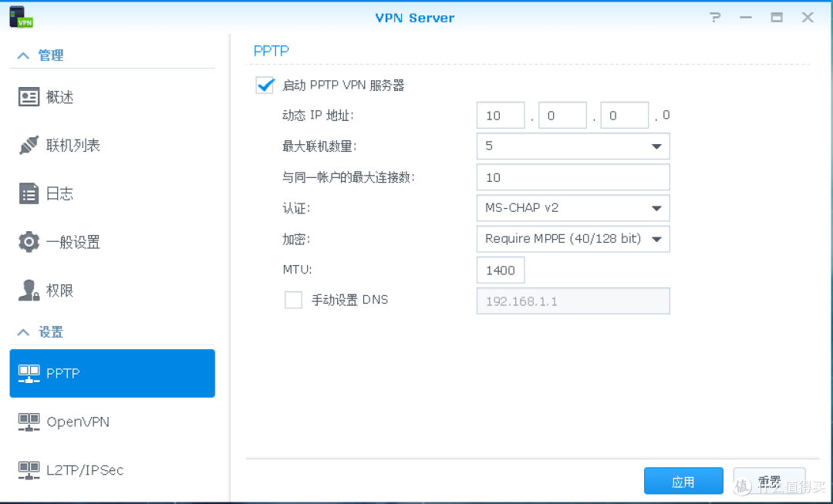The width and height of the screenshot is (833, 504).
Task: Minimize the VPN Server window
Action: (x=745, y=18)
